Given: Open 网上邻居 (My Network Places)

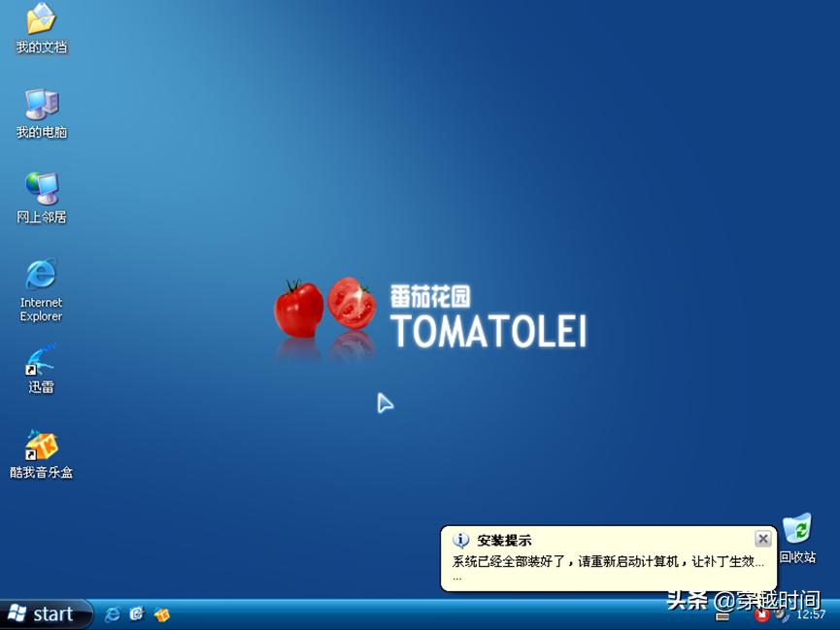Looking at the screenshot, I should tap(40, 192).
